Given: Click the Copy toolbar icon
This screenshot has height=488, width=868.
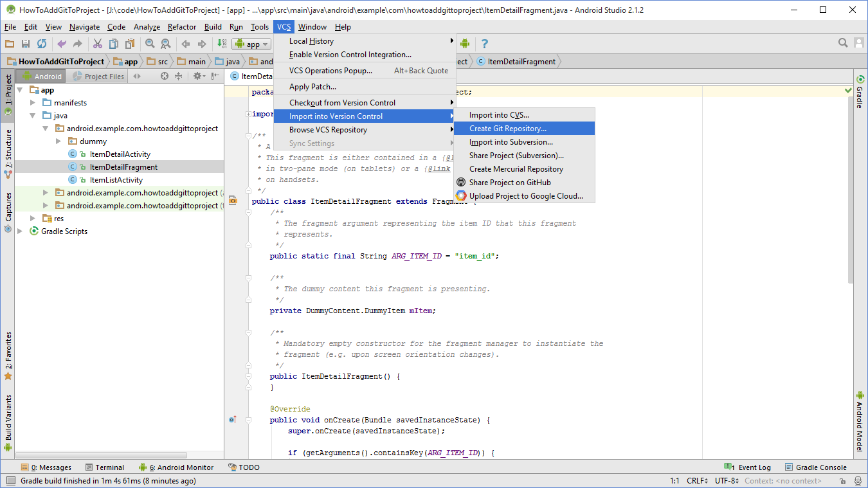Looking at the screenshot, I should [114, 44].
